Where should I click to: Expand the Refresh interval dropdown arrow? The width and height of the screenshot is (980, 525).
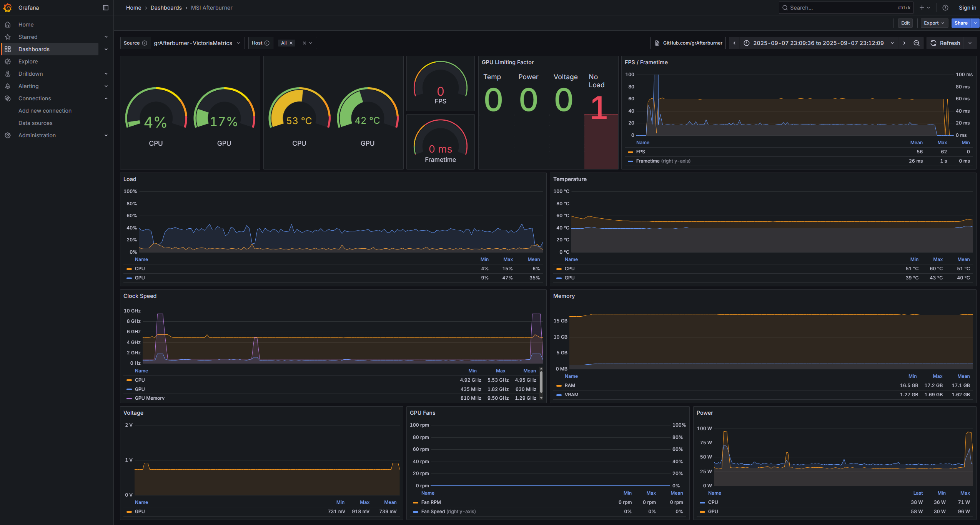click(x=970, y=43)
